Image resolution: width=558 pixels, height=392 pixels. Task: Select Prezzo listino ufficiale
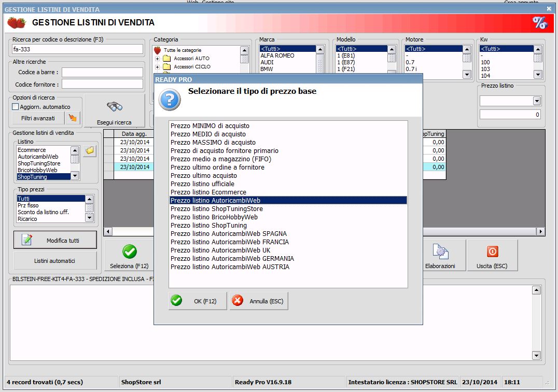[x=288, y=184]
